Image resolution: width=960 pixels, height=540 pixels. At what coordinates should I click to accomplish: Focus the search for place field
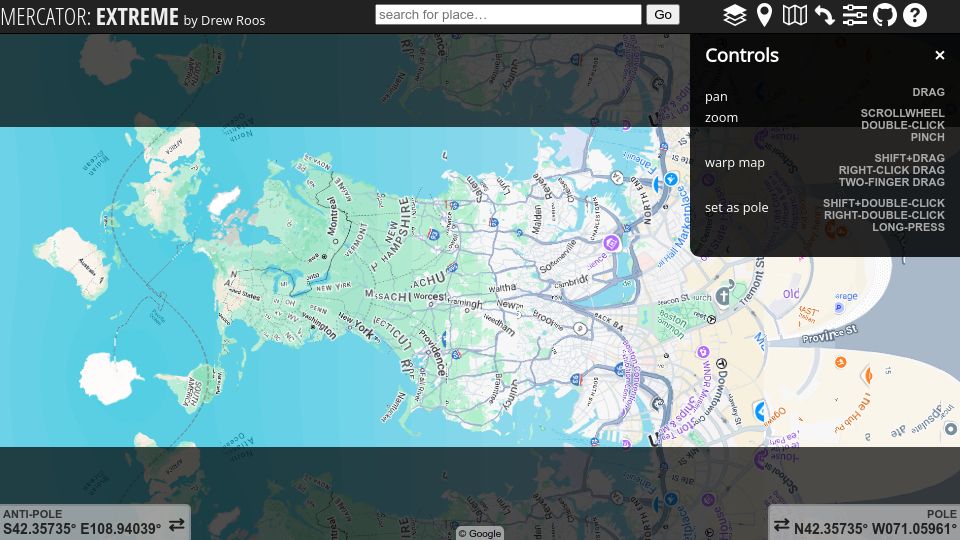coord(508,15)
